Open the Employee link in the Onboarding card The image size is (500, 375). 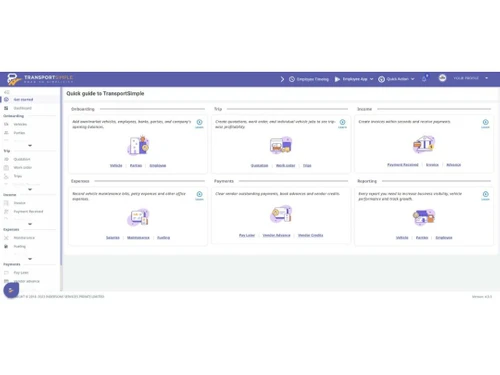[158, 165]
